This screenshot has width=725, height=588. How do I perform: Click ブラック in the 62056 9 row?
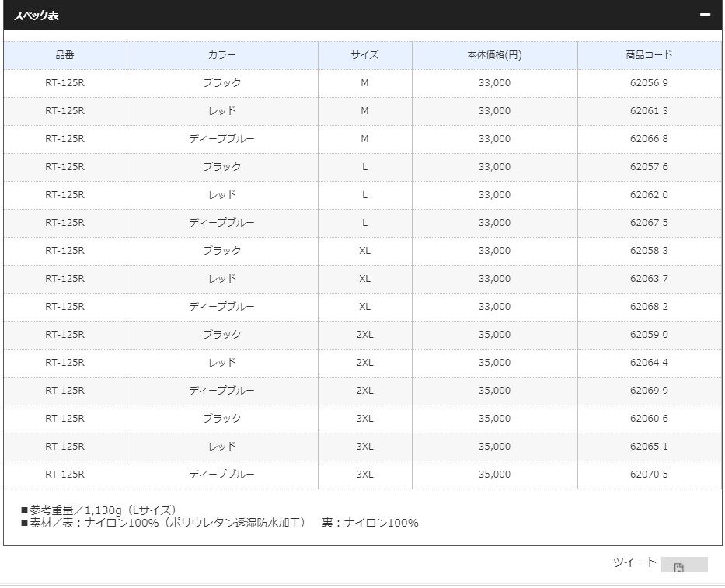tap(222, 83)
